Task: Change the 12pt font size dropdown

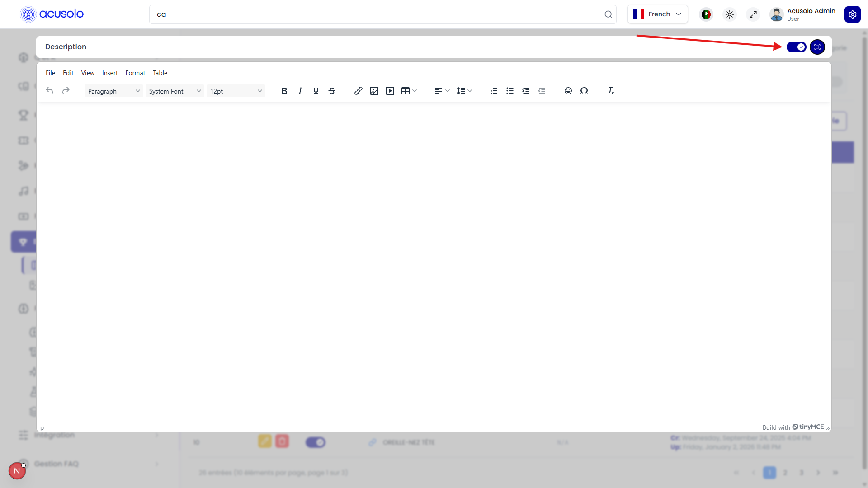Action: 236,91
